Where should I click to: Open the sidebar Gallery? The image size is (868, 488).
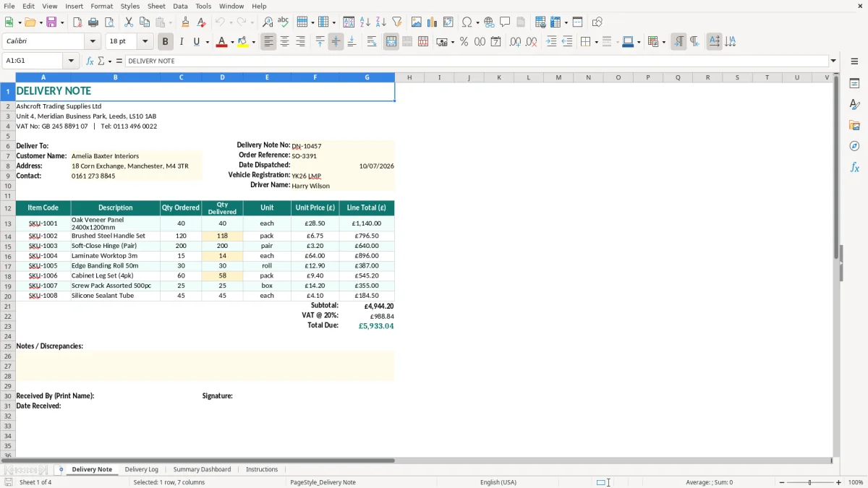(854, 126)
